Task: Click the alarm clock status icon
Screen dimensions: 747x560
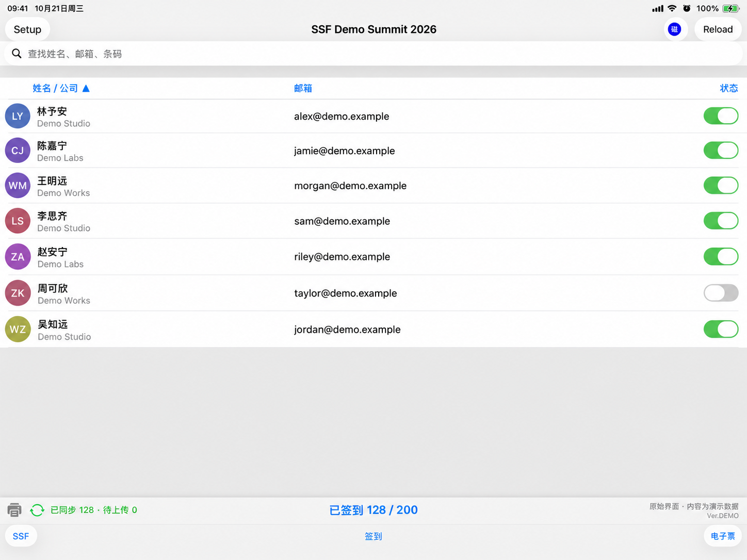Action: point(687,8)
